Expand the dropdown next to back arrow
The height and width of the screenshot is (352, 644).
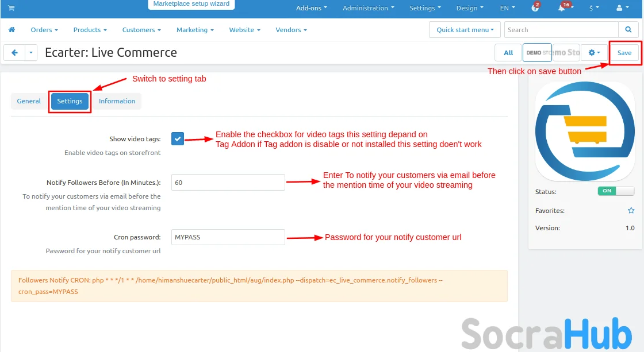pos(31,52)
